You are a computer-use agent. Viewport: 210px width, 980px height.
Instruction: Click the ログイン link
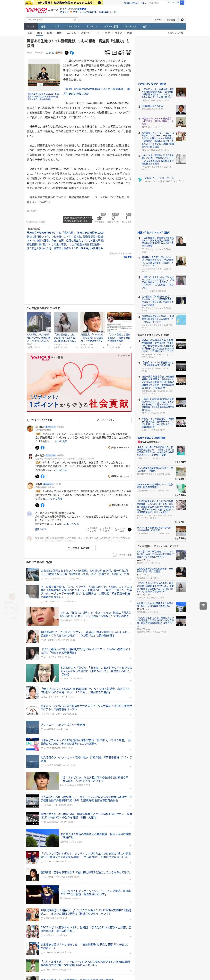pos(64,12)
